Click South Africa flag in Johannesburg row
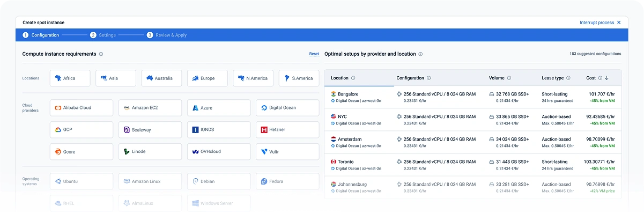 [x=334, y=184]
